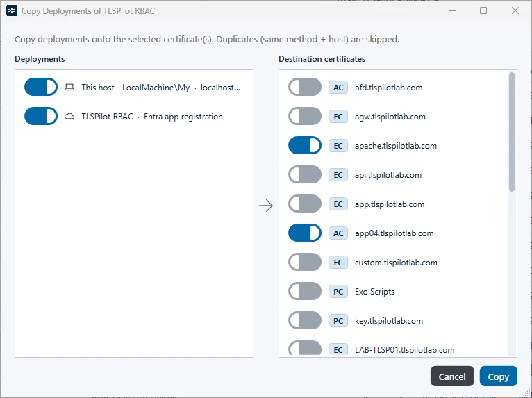Image resolution: width=532 pixels, height=398 pixels.
Task: Minimize the Copy Deployments dialog window
Action: click(x=452, y=10)
